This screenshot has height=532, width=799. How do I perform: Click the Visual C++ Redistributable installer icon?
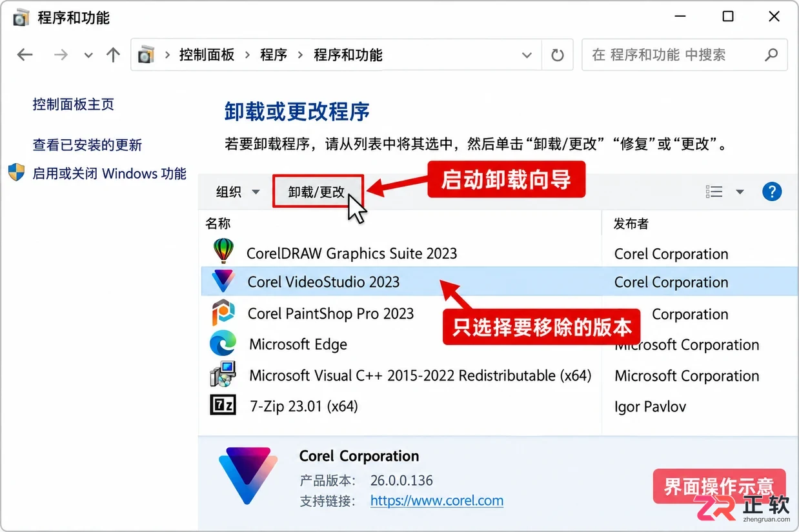223,375
